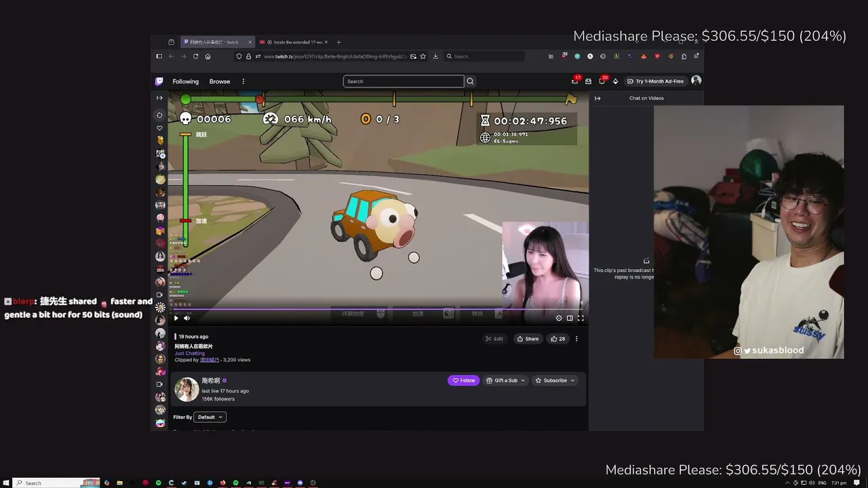The height and width of the screenshot is (488, 868).
Task: Open the Windows Start menu
Action: (5, 483)
